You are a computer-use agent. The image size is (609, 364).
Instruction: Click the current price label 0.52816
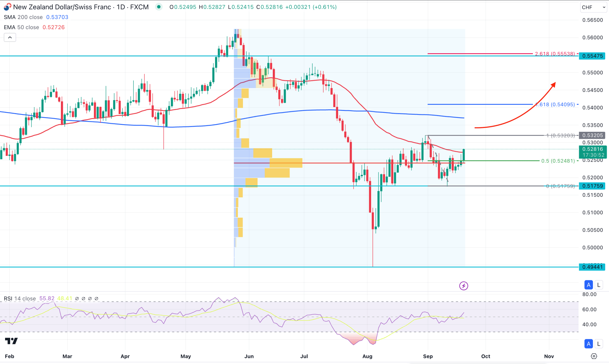pyautogui.click(x=592, y=149)
